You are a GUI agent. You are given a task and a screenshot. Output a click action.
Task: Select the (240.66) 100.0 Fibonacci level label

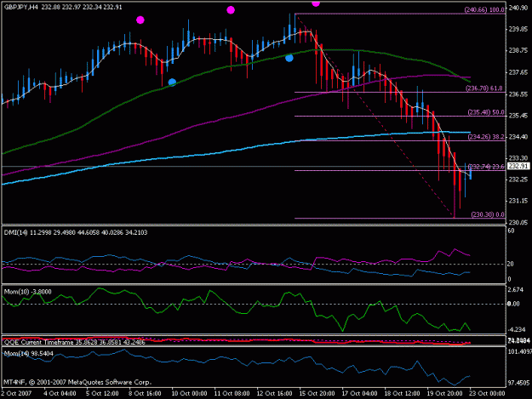pos(484,10)
